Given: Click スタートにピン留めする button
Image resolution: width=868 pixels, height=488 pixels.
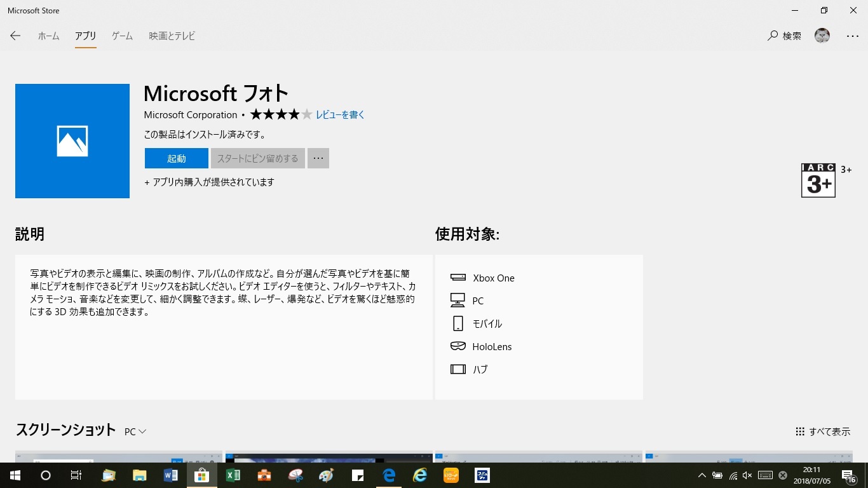Looking at the screenshot, I should click(x=258, y=158).
